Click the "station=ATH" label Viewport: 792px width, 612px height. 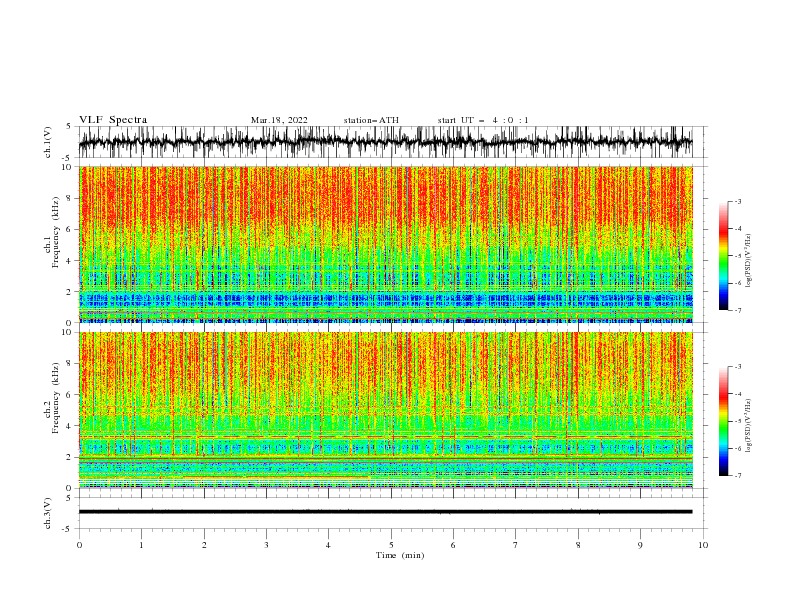pos(371,120)
